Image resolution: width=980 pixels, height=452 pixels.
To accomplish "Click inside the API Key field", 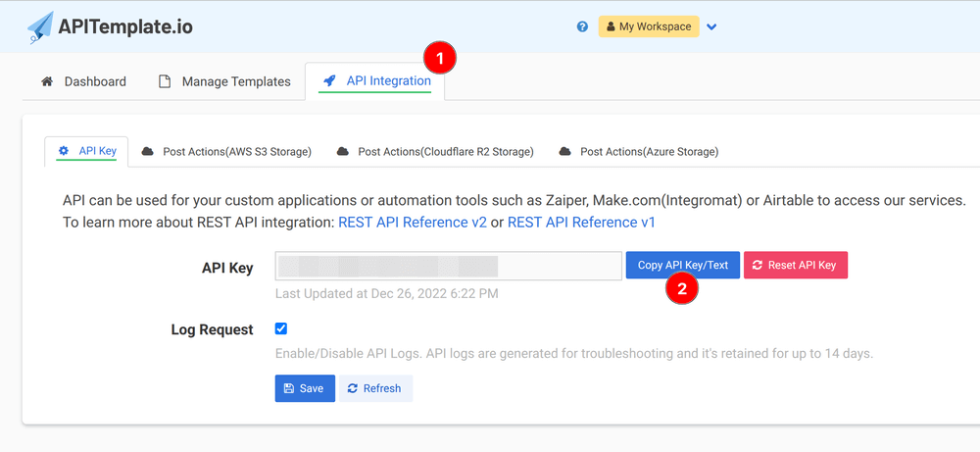I will (449, 266).
